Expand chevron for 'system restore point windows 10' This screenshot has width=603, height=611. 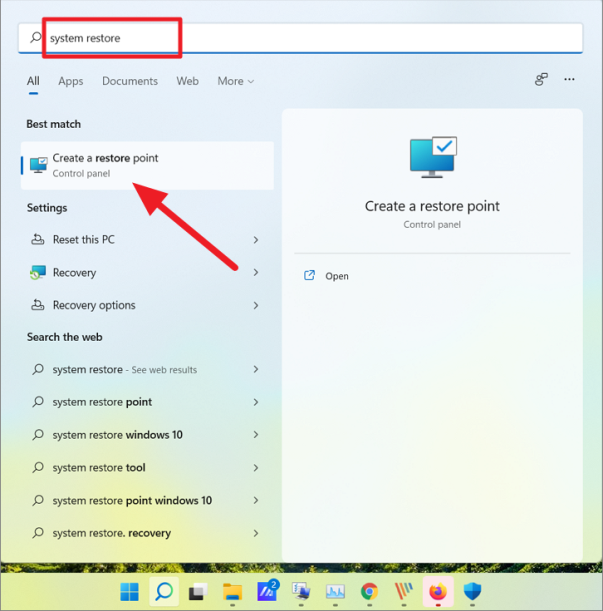pyautogui.click(x=256, y=500)
